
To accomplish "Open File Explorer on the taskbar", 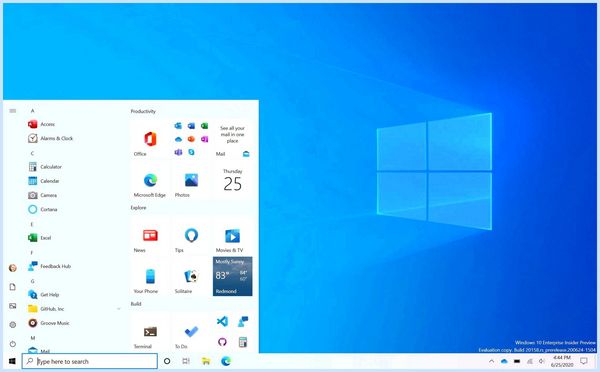I will pyautogui.click(x=206, y=361).
